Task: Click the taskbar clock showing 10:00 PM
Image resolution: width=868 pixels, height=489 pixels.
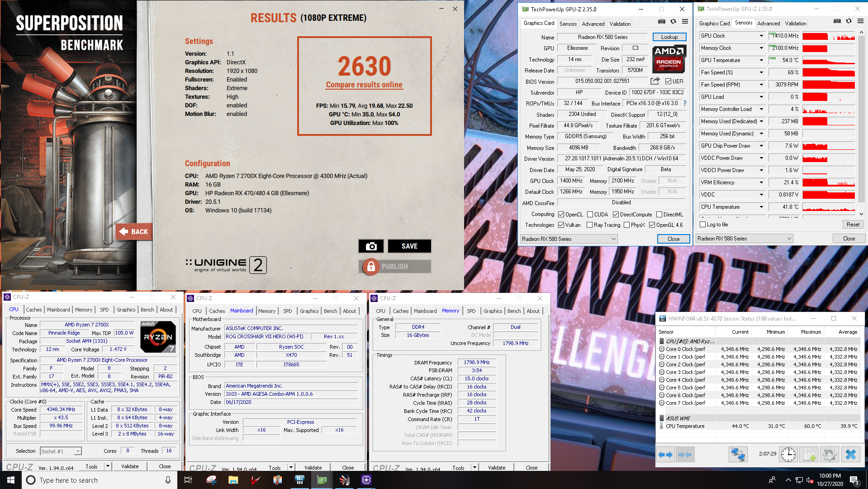Action: tap(830, 480)
